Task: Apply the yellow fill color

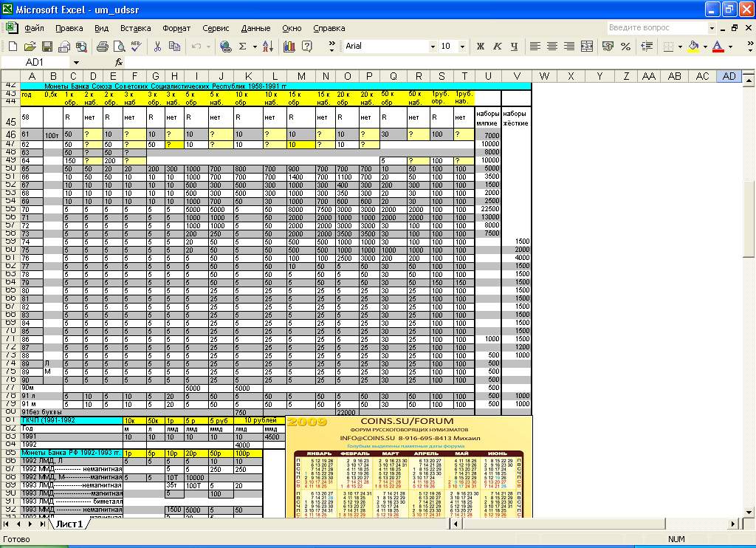Action: pyautogui.click(x=693, y=47)
